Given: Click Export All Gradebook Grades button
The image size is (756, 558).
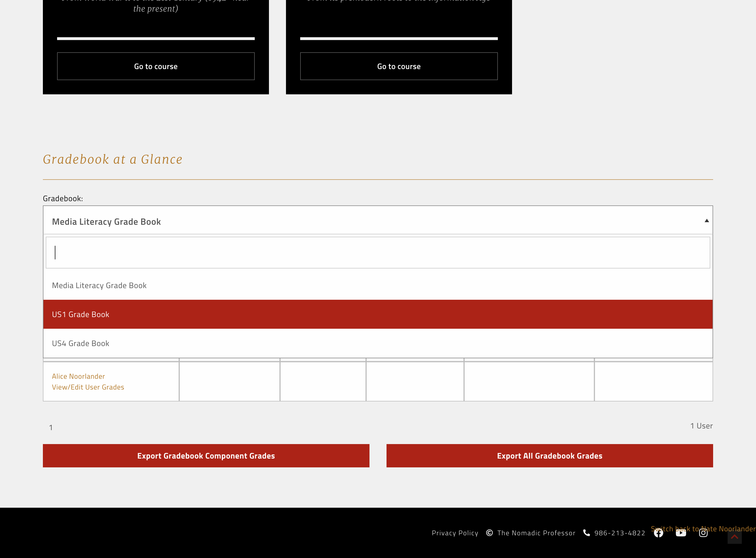Looking at the screenshot, I should pos(550,456).
